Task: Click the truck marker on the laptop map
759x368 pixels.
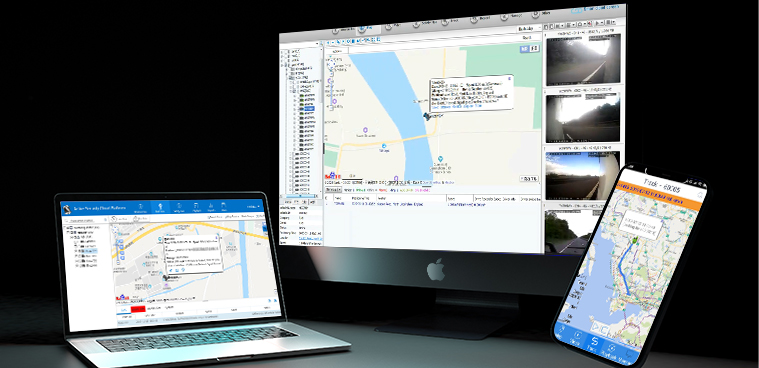Action: [x=166, y=277]
